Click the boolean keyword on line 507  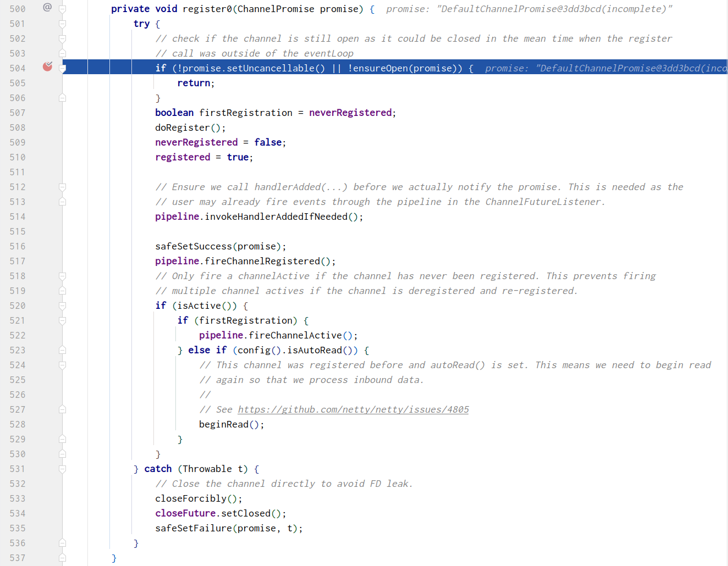pos(174,113)
